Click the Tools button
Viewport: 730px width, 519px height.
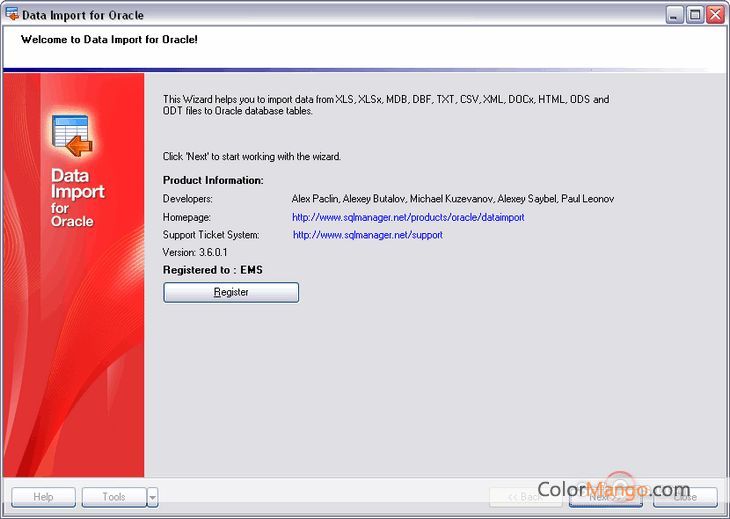[114, 497]
